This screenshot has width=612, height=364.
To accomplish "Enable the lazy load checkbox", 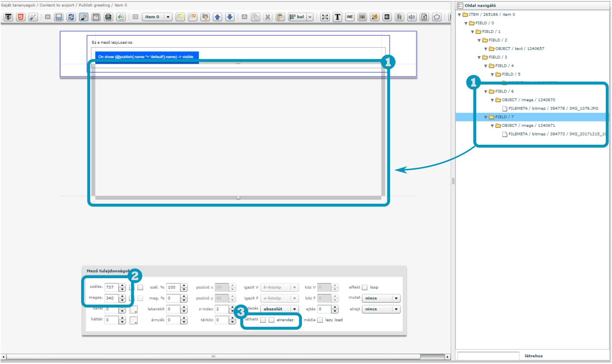I will pyautogui.click(x=320, y=320).
